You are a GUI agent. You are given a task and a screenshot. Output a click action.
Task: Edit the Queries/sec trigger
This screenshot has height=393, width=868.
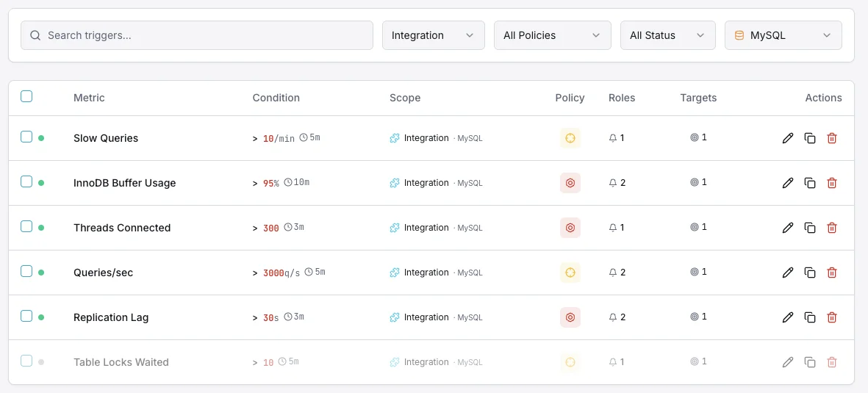(x=788, y=273)
